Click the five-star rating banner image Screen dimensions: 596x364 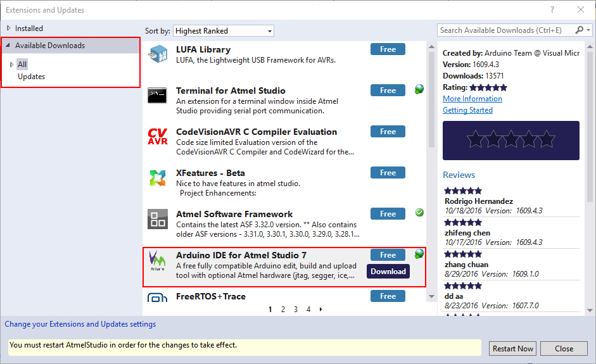[511, 141]
